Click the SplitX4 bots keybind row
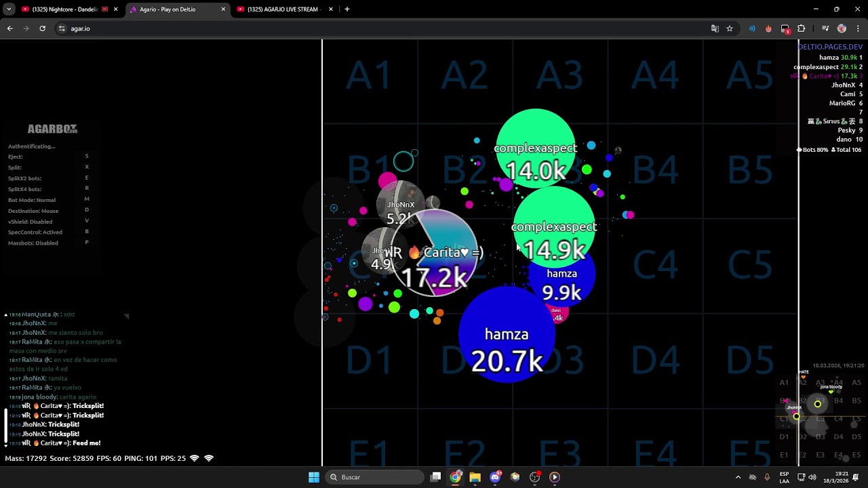868x488 pixels. [x=48, y=189]
